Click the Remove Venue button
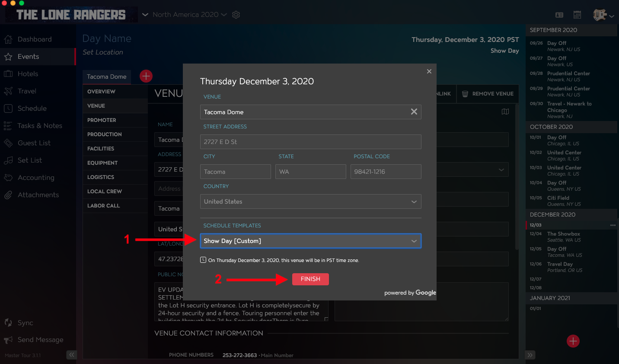The width and height of the screenshot is (619, 364). coord(488,94)
